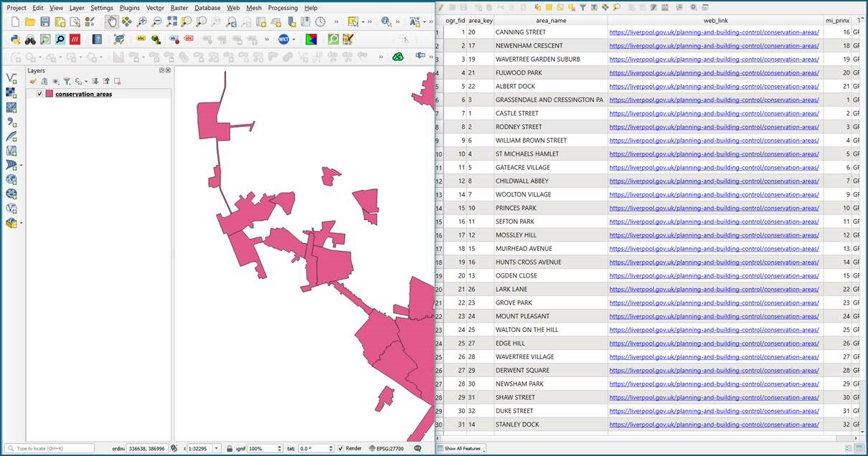Screen dimensions: 868x456
Task: Open the Layer Styling panel
Action: click(x=33, y=81)
